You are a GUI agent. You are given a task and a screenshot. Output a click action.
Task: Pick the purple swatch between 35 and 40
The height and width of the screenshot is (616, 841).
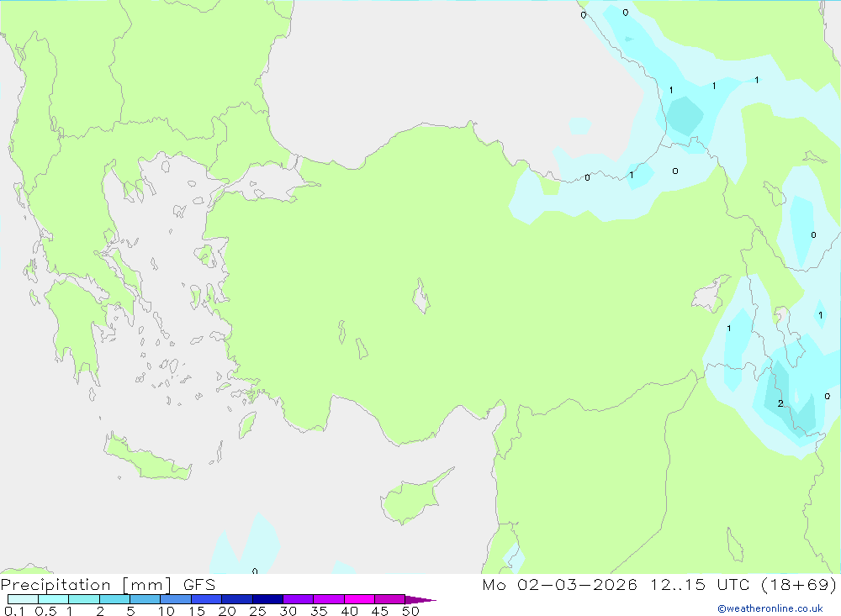tap(329, 599)
